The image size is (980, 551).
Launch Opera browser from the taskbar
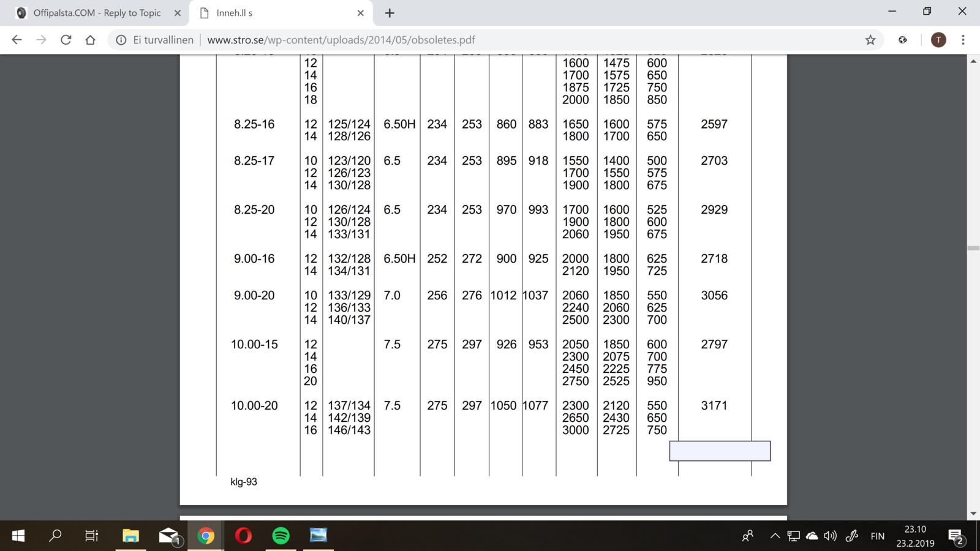243,536
